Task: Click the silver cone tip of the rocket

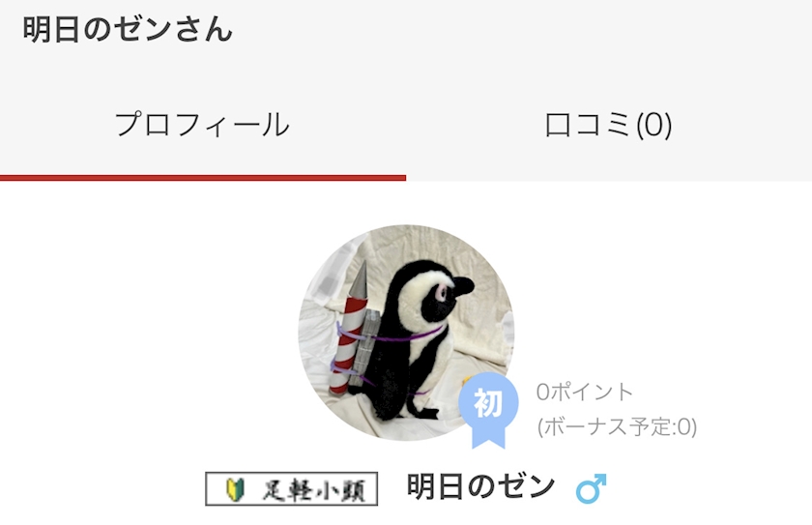Action: click(359, 279)
